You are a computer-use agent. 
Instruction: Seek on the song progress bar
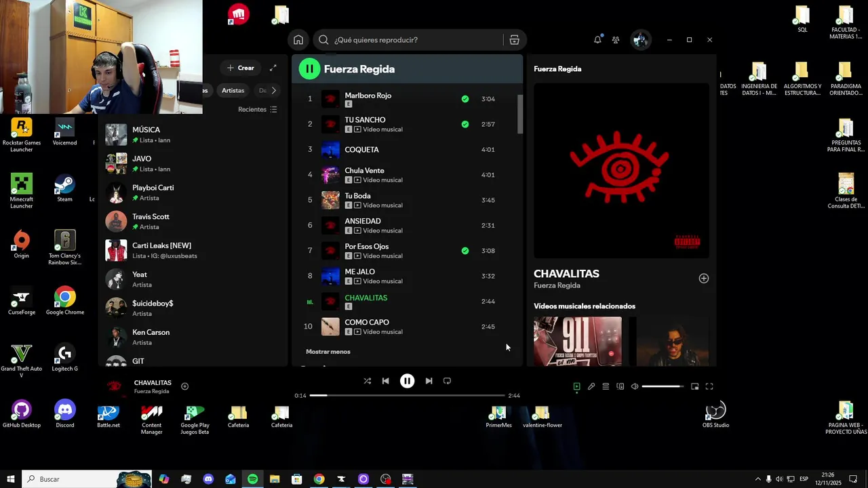407,395
